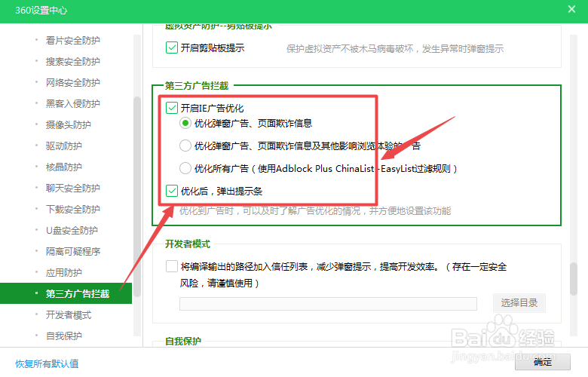Open 搜索安全防护 in the sidebar
The width and height of the screenshot is (588, 377).
click(x=73, y=61)
